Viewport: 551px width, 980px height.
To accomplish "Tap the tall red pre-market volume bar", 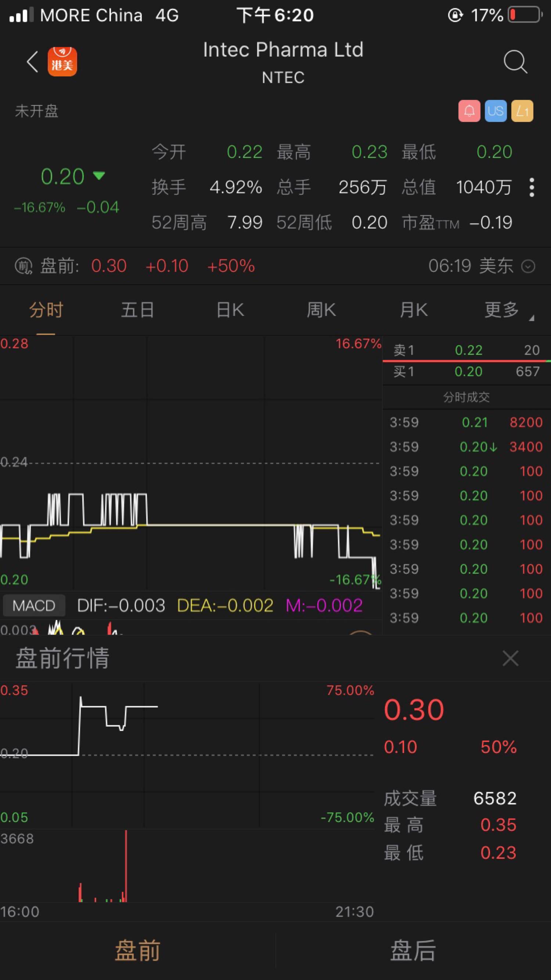I will (126, 866).
